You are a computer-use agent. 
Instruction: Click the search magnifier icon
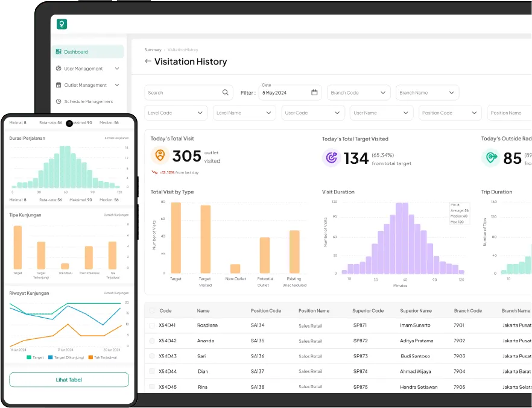226,93
